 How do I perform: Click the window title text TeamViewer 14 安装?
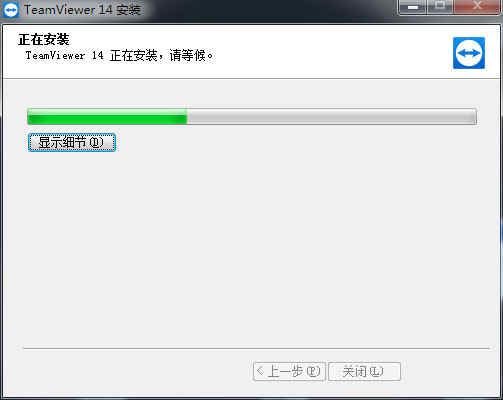[x=82, y=10]
